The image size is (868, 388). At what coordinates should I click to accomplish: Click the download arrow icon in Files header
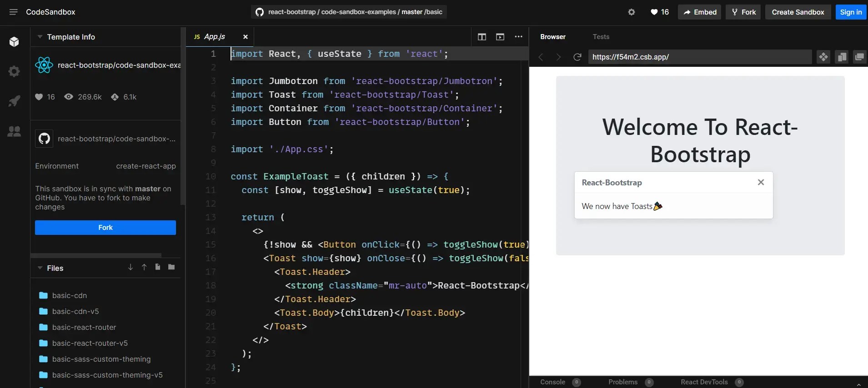pos(130,267)
